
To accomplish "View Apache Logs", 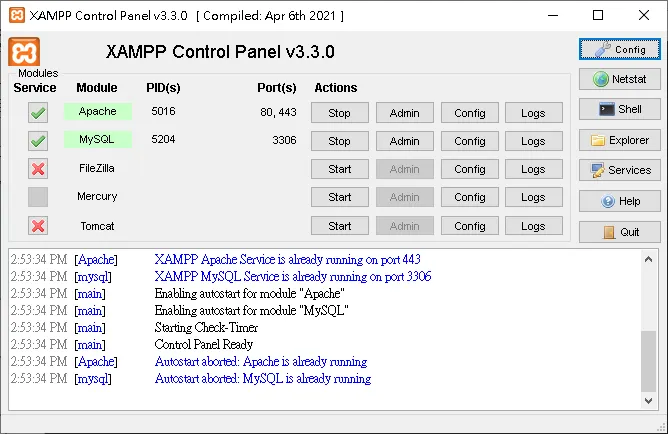I will tap(534, 113).
